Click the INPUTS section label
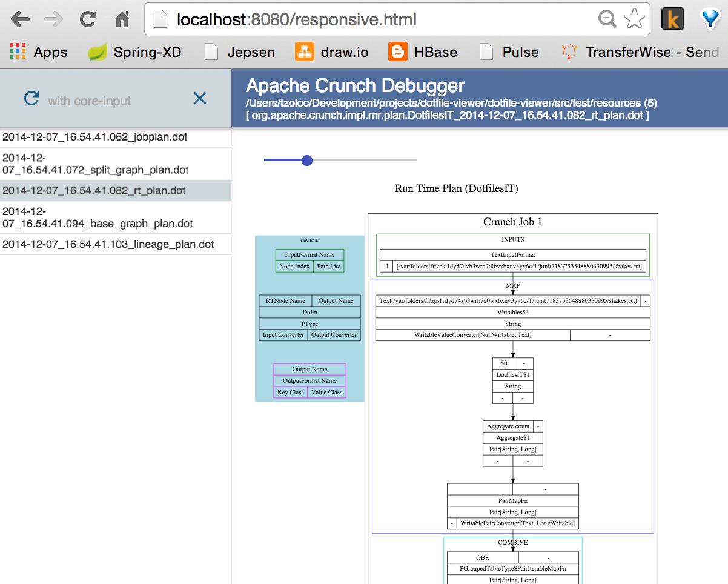 (x=513, y=240)
